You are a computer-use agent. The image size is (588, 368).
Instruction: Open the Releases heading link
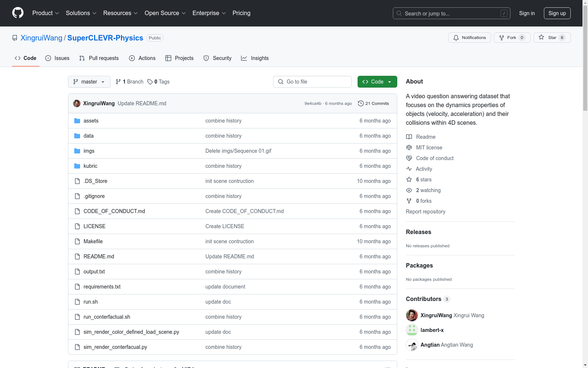[419, 232]
